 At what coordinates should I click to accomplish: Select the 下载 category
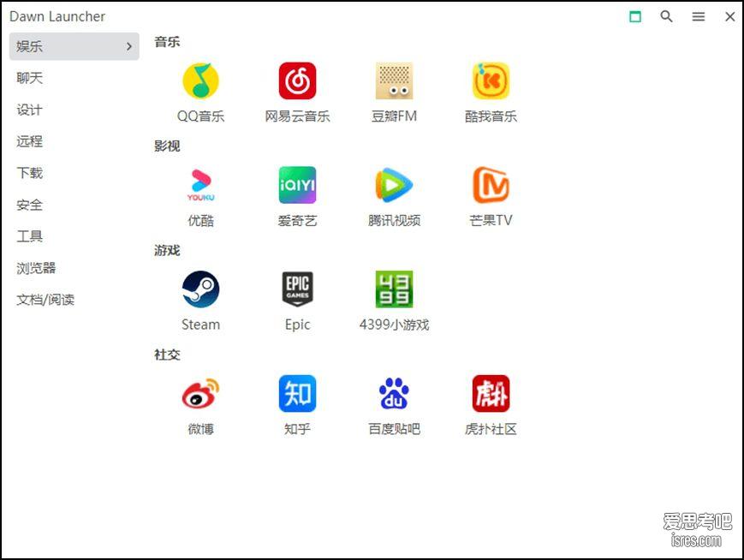coord(29,173)
